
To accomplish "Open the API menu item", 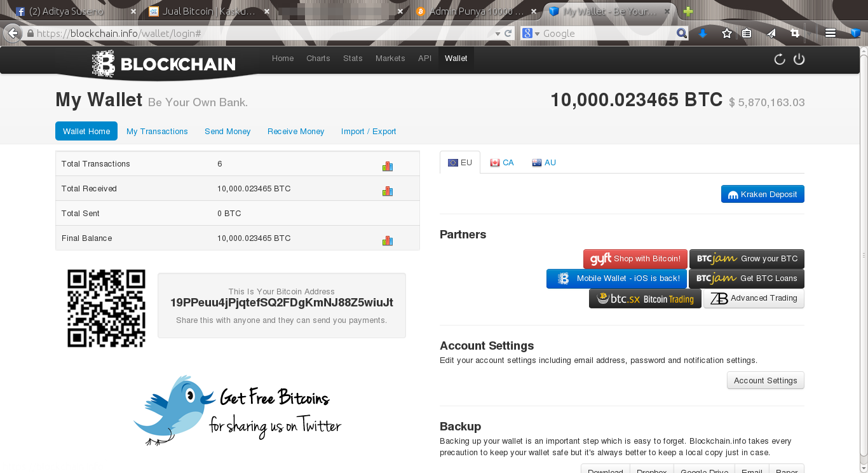I will [424, 58].
